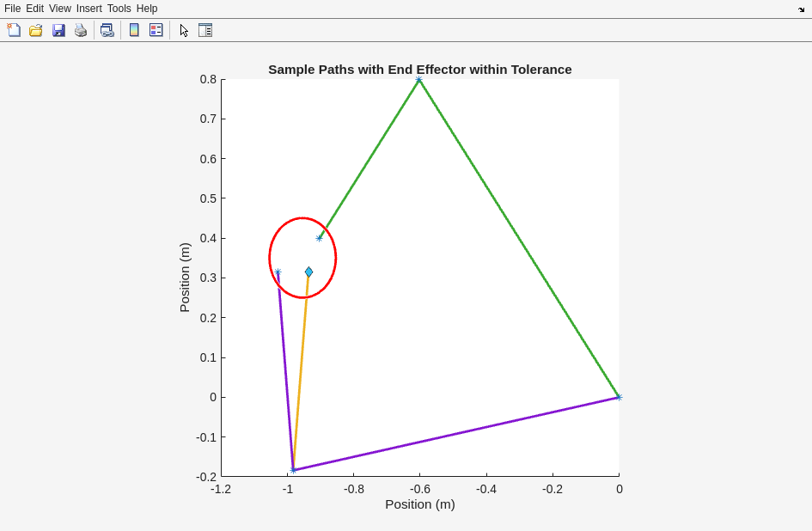Print the figure using the printer icon
The image size is (812, 531).
click(81, 30)
